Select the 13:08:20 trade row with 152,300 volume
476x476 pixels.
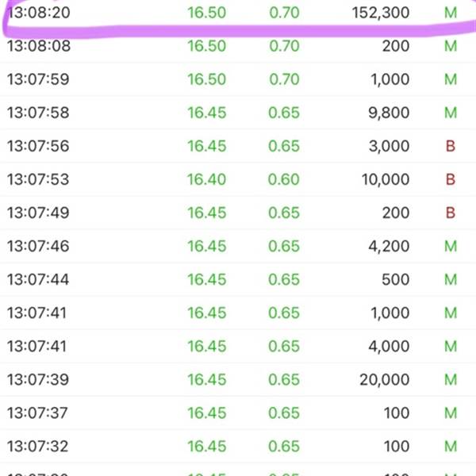coord(238,13)
